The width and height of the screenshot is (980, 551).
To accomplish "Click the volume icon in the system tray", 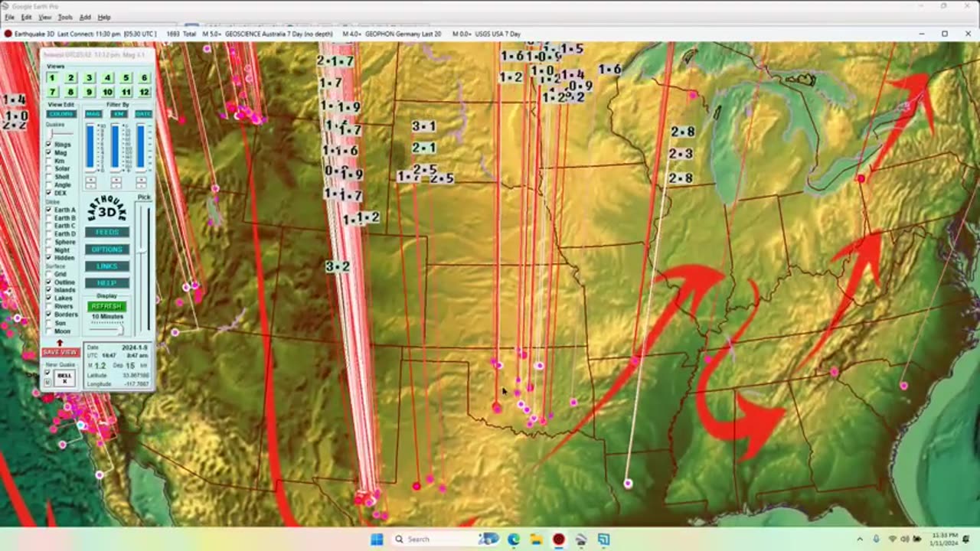I will pos(904,540).
